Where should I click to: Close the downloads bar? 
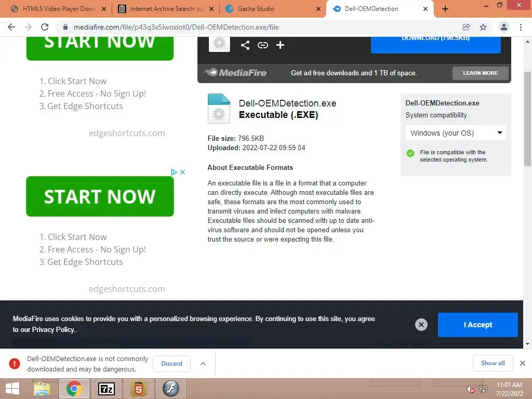[x=523, y=363]
